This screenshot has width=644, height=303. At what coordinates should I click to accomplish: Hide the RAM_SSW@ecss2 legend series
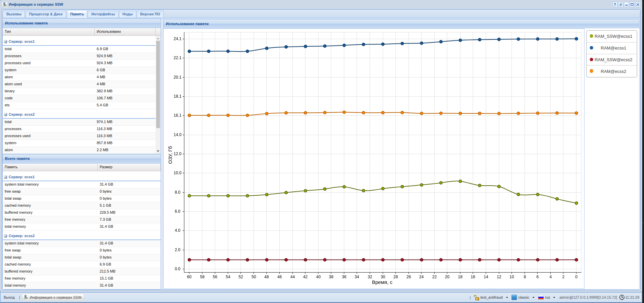pyautogui.click(x=612, y=60)
